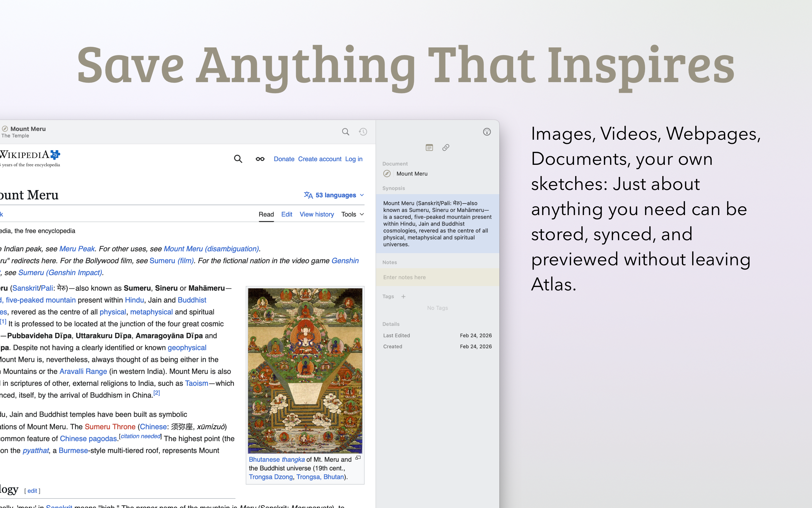The width and height of the screenshot is (812, 508).
Task: Open the metaphysical link
Action: (x=151, y=312)
